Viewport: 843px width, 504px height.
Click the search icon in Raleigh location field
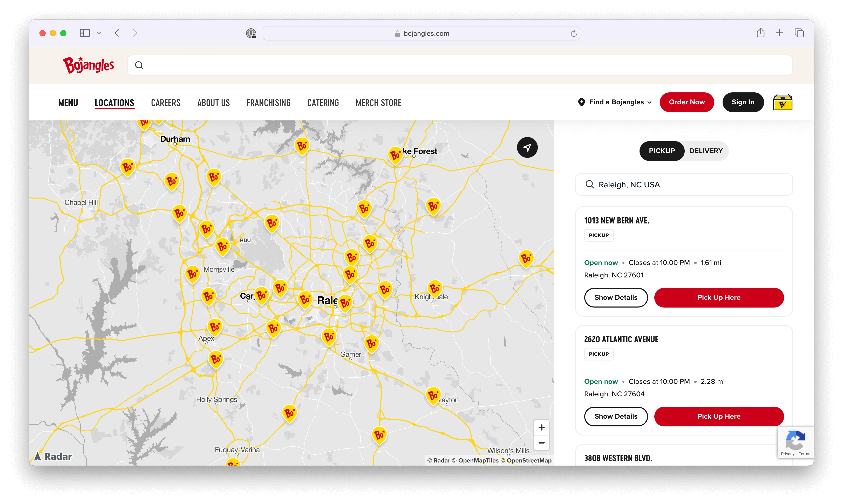click(x=590, y=185)
